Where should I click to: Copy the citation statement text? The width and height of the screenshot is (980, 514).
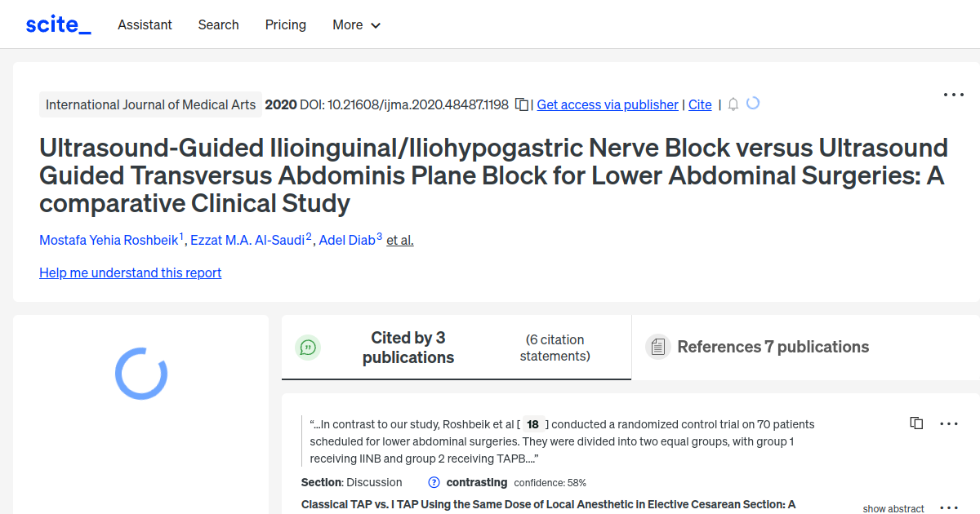916,423
